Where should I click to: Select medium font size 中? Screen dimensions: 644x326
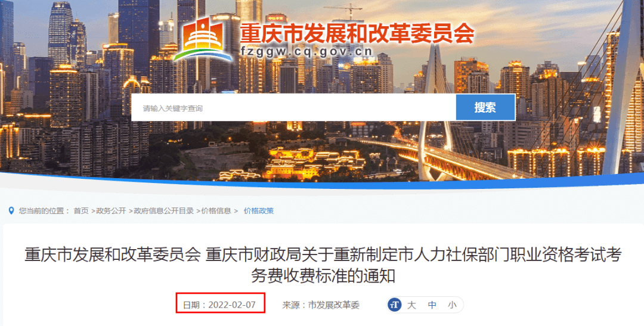click(432, 305)
